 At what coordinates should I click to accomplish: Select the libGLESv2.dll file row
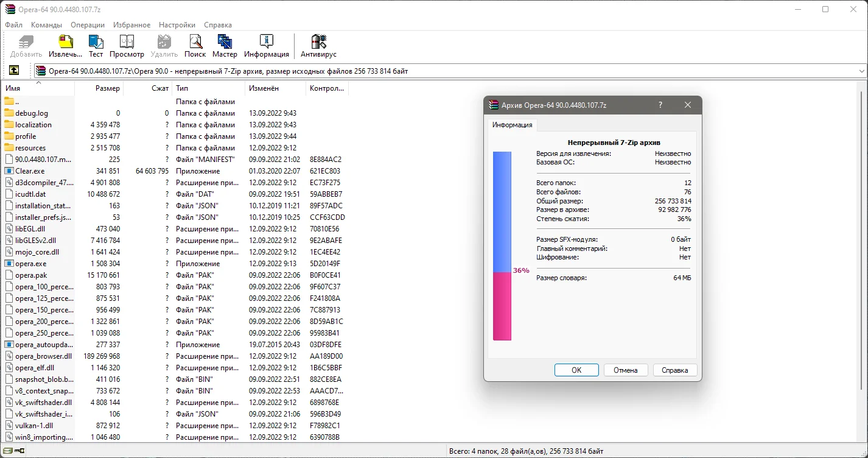[175, 240]
